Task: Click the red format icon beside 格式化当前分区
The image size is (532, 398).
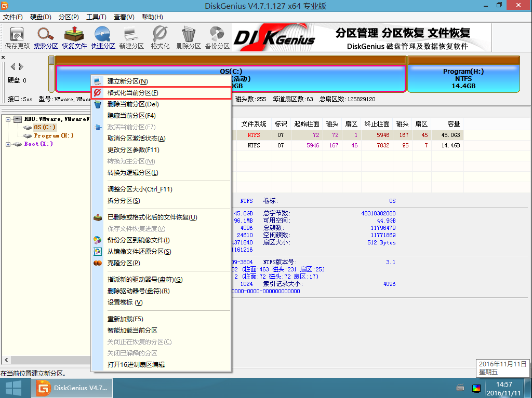Action: coord(98,92)
